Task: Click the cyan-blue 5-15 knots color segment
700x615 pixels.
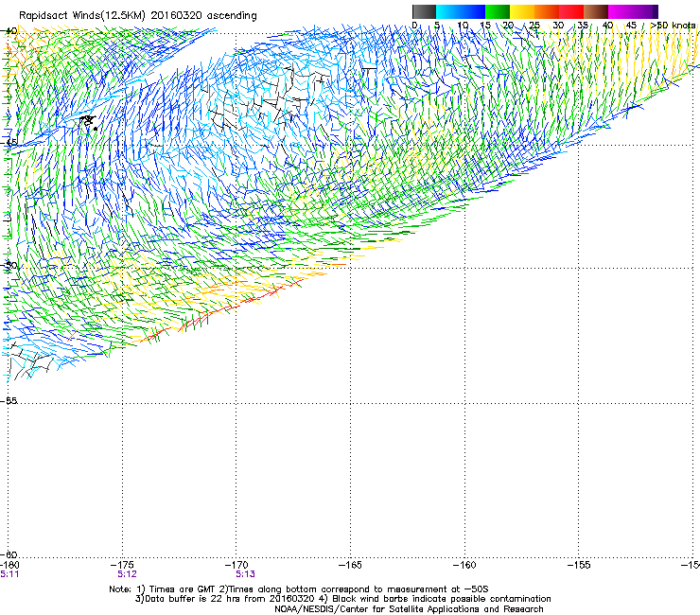Action: (x=461, y=11)
